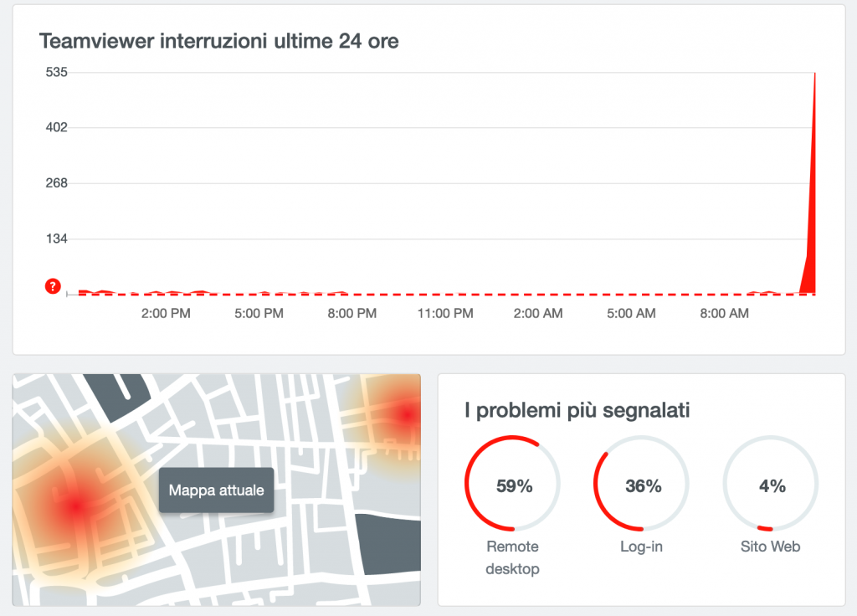Click the 2:00 PM time axis marker
The width and height of the screenshot is (857, 616).
pos(166,314)
